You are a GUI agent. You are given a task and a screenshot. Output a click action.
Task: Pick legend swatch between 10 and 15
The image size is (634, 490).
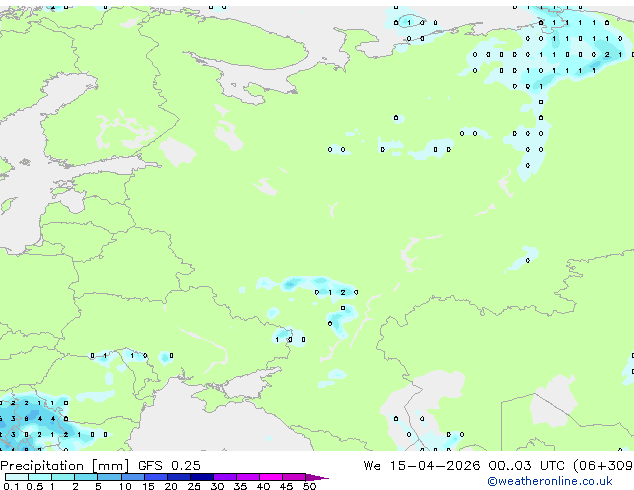(x=132, y=477)
